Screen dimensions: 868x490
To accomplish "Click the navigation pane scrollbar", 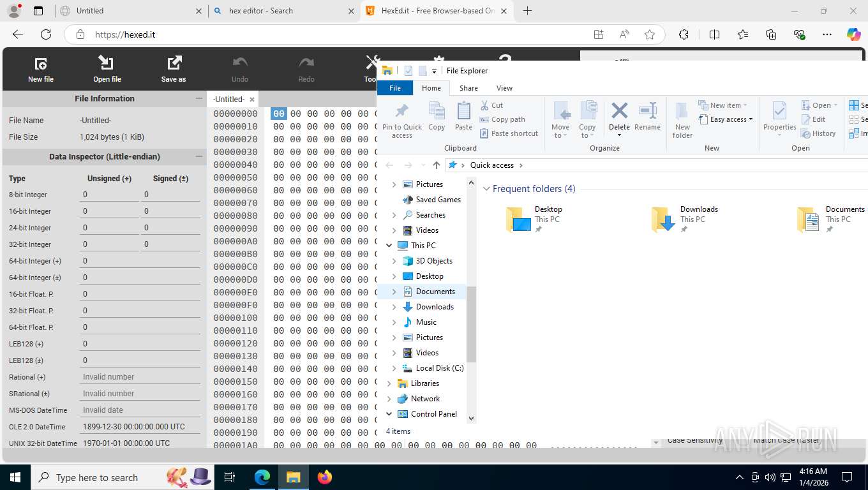I will click(x=472, y=324).
